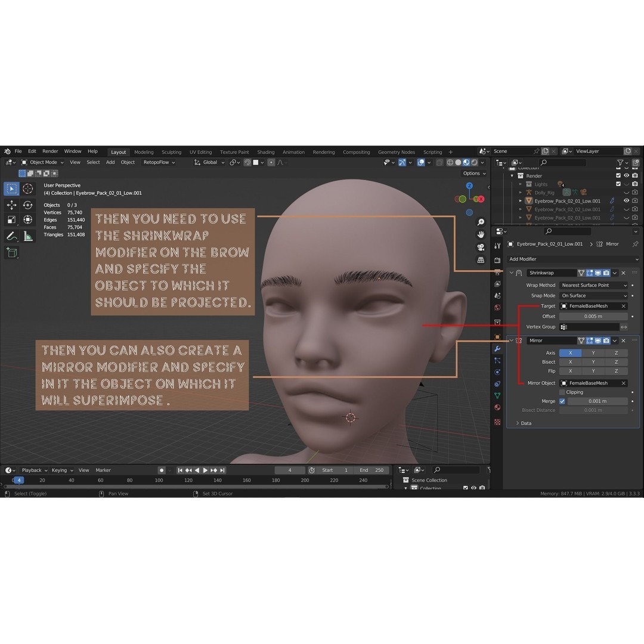Open the viewport Add menu

pyautogui.click(x=110, y=162)
